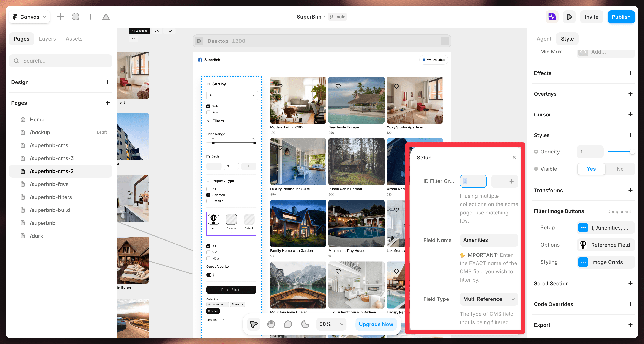The width and height of the screenshot is (644, 344).
Task: Expand the Overlays section
Action: click(630, 94)
